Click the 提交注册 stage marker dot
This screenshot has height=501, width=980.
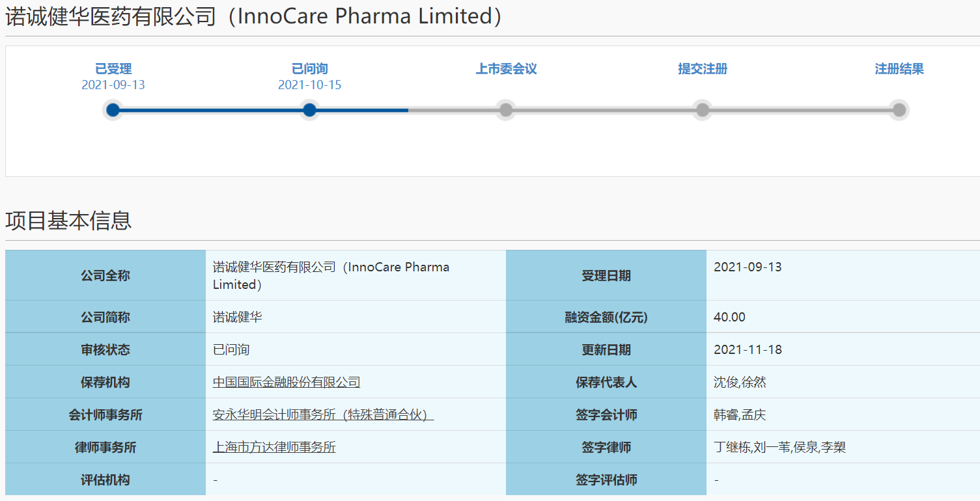[703, 110]
